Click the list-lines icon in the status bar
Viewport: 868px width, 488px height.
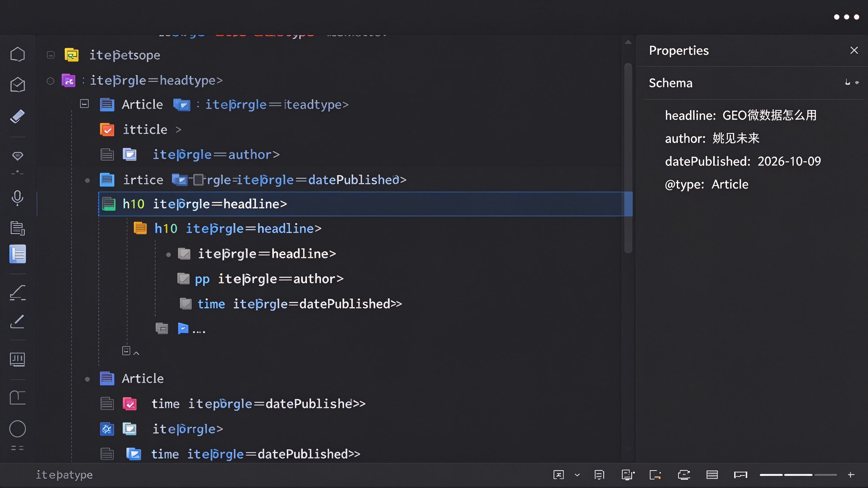pyautogui.click(x=712, y=475)
